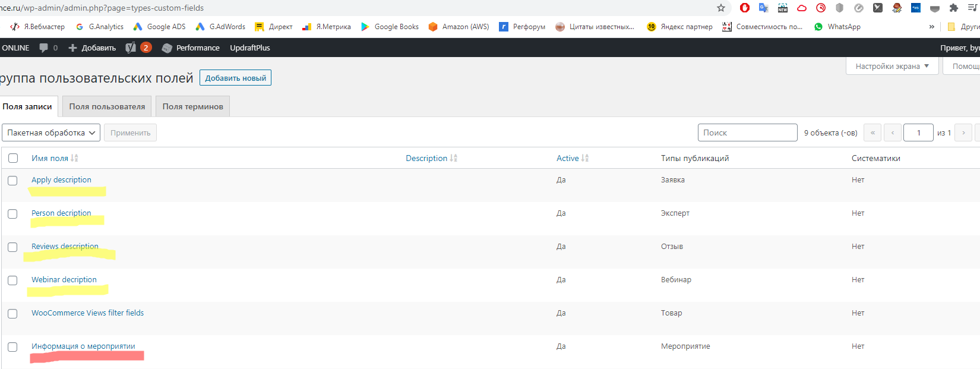Check the Webinar decription row checkbox
The image size is (980, 369).
tap(12, 280)
